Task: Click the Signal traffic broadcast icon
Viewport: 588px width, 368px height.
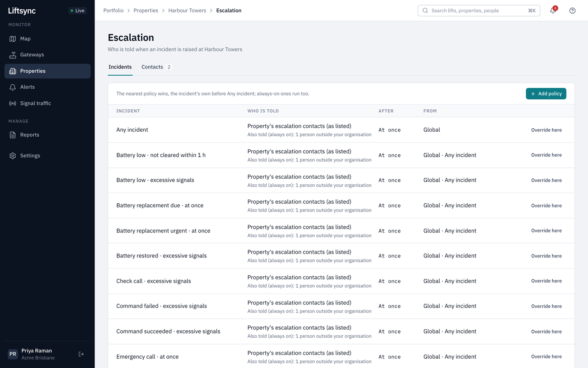Action: click(x=13, y=103)
